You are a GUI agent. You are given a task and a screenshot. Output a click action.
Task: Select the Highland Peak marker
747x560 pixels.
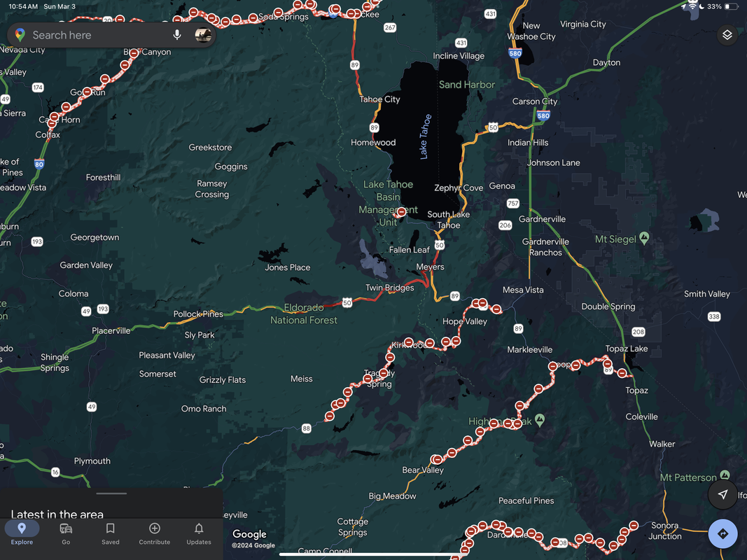click(539, 419)
